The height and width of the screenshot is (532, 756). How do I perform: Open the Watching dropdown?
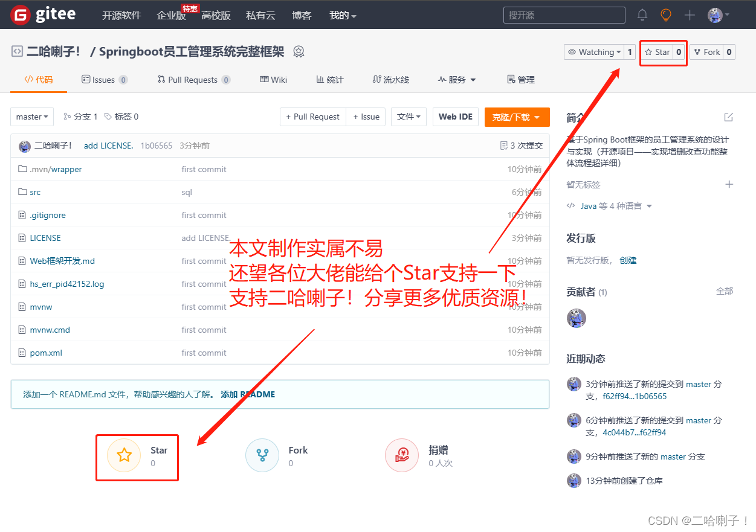(x=594, y=52)
